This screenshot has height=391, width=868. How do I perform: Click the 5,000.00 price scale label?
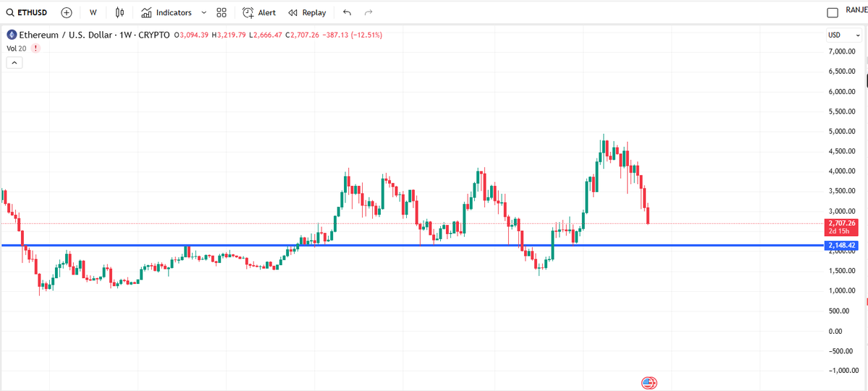[x=842, y=131]
